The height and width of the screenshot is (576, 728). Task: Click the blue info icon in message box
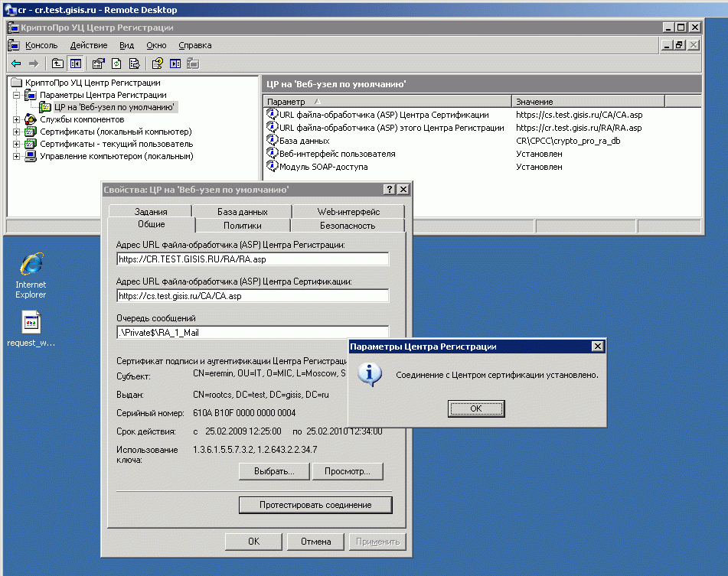pos(370,375)
